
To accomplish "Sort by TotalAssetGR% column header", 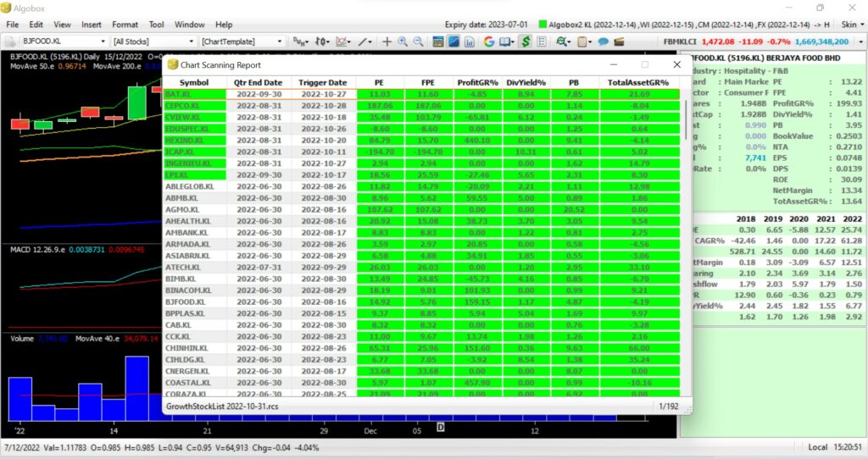I will point(639,82).
